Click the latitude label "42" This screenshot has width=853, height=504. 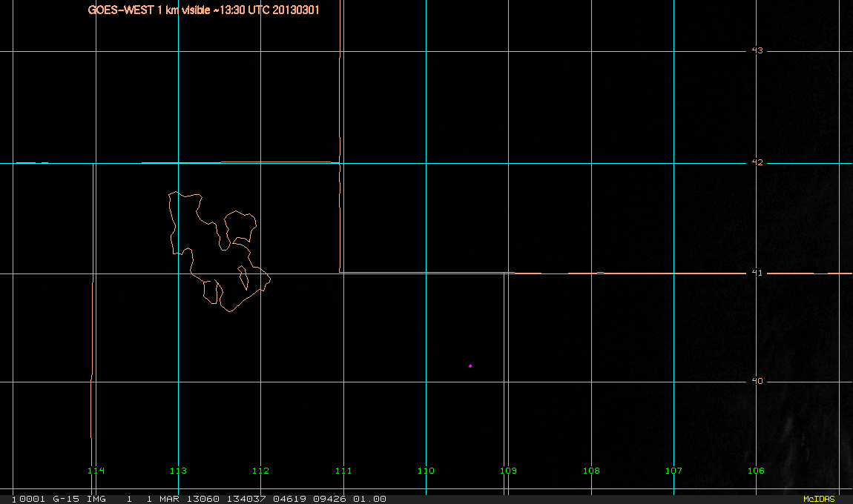tap(757, 162)
